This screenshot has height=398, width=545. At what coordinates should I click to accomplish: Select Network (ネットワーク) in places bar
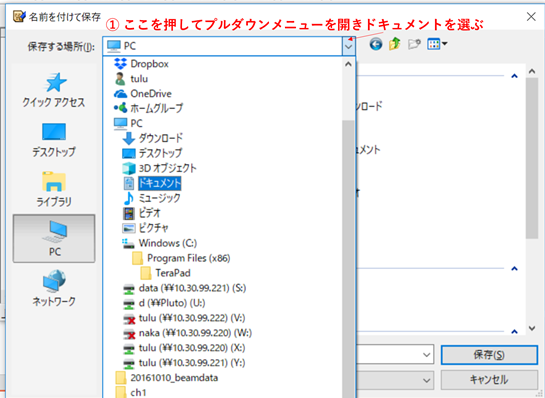[54, 288]
